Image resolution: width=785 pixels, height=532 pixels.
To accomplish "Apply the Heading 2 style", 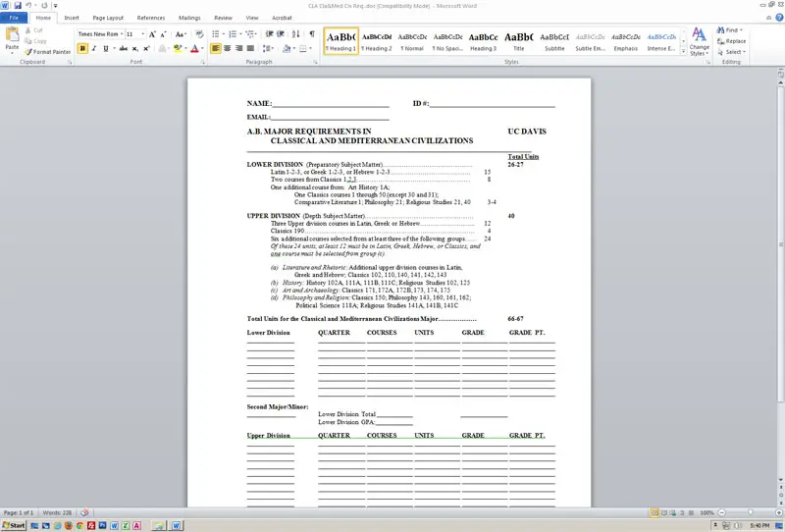I will 377,41.
